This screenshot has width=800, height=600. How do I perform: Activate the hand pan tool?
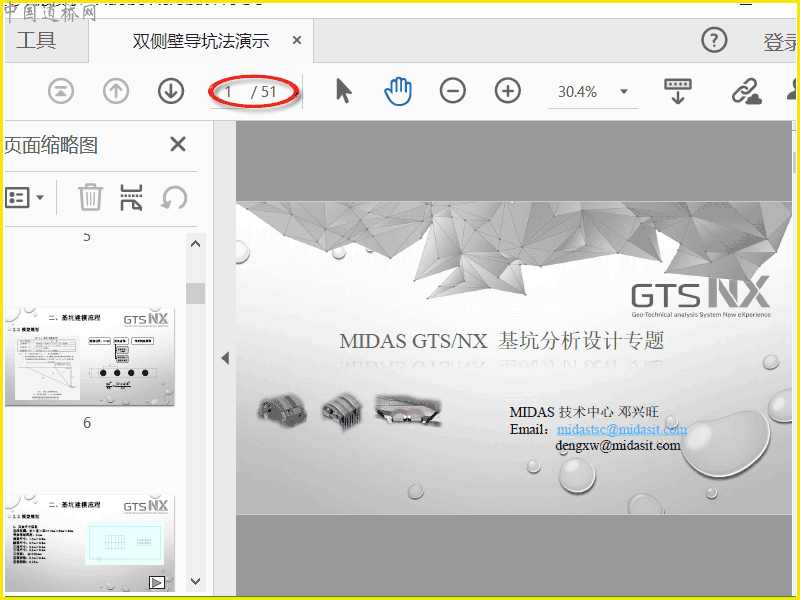tap(398, 91)
